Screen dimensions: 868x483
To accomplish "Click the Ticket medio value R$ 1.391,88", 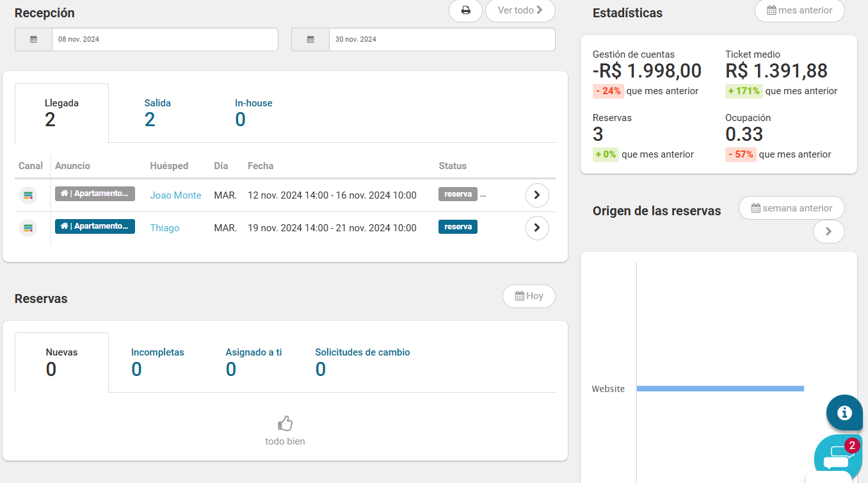I will pos(776,70).
